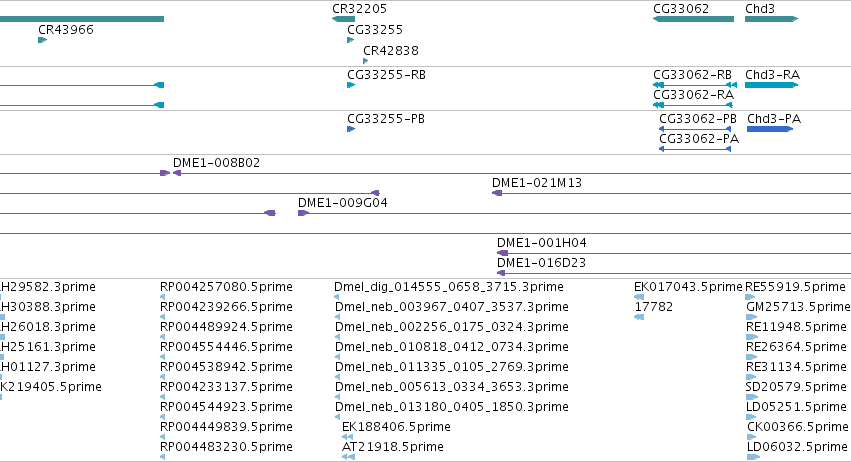Click the LD05251.5prime feature label
851x462 pixels.
point(797,407)
